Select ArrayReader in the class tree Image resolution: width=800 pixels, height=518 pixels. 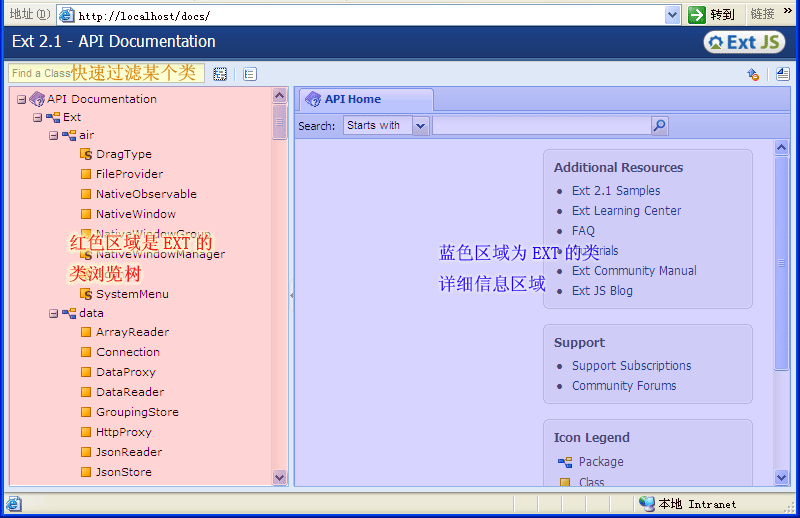pyautogui.click(x=133, y=332)
